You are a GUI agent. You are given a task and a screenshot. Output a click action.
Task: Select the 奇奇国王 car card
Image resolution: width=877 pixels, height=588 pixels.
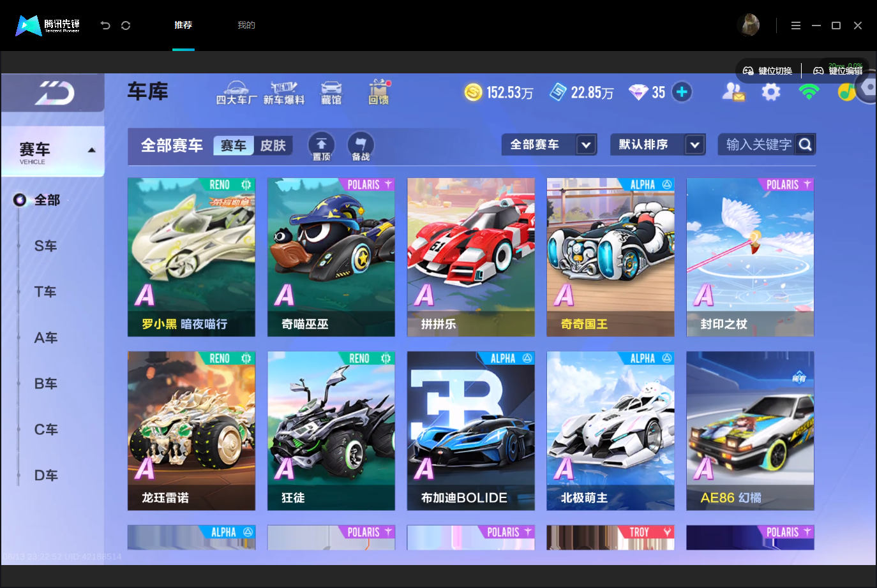pos(611,257)
